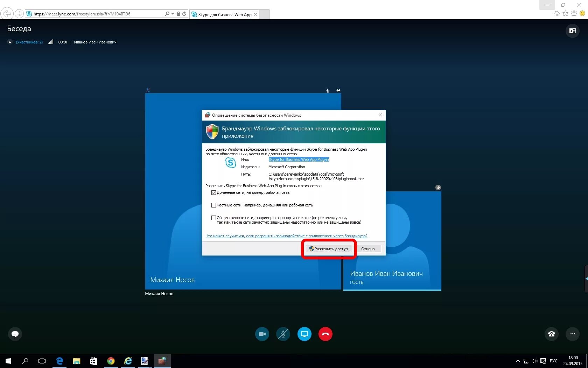Click the smiley feedback icon

tap(582, 13)
